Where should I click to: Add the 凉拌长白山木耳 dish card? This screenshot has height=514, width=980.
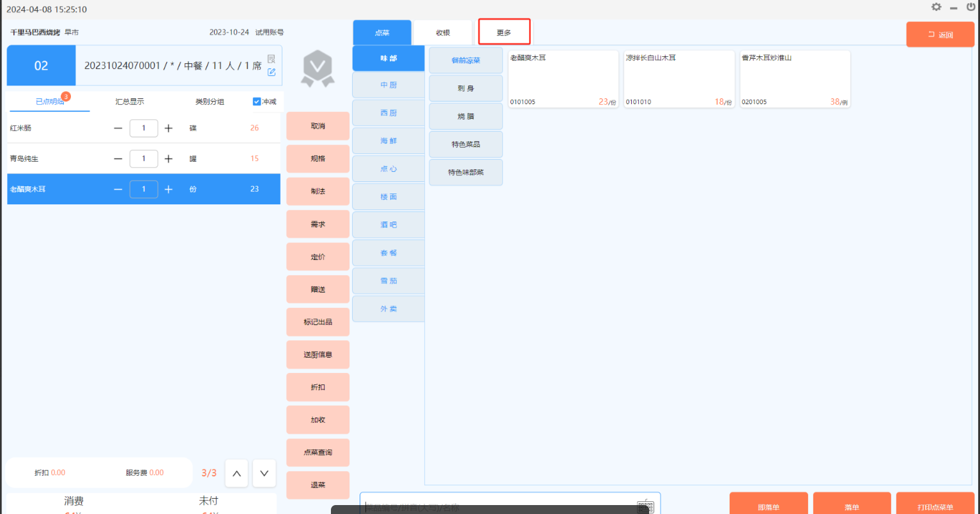click(x=678, y=80)
